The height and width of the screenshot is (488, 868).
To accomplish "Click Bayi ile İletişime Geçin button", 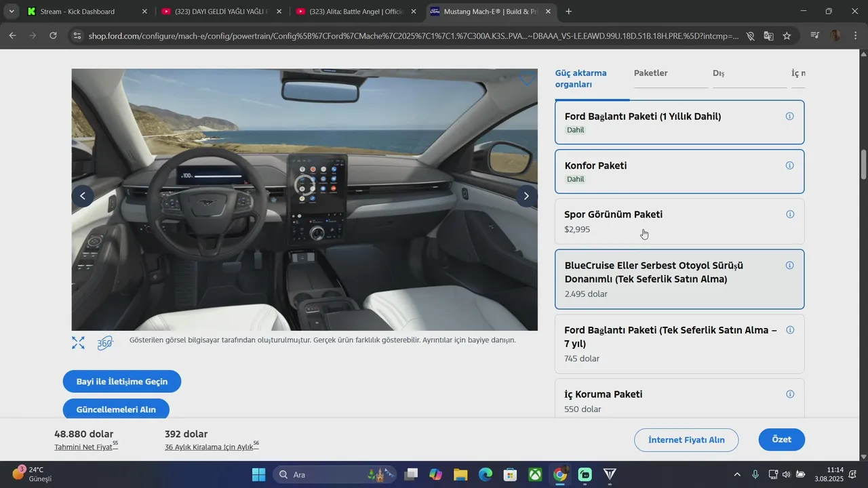I will [122, 382].
